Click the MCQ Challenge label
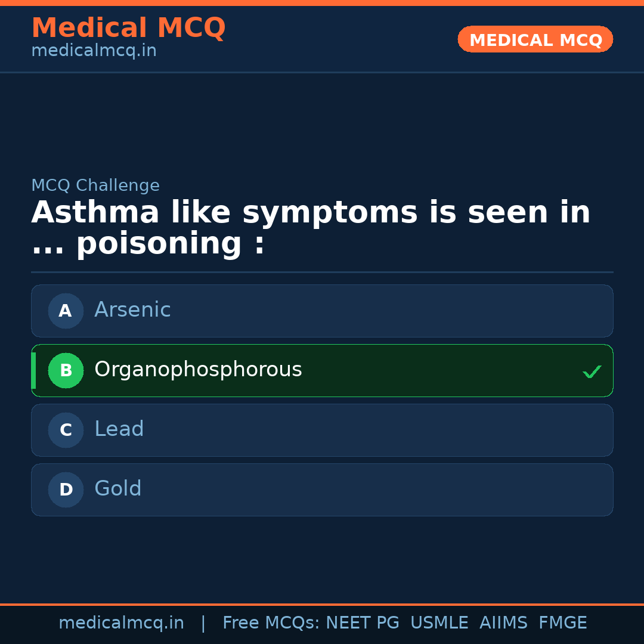 tap(95, 185)
